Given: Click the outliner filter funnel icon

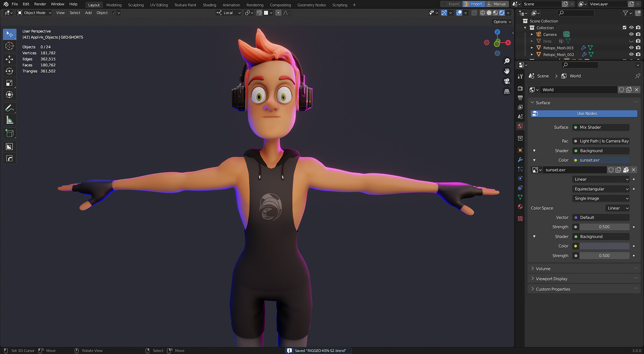Looking at the screenshot, I should (626, 13).
